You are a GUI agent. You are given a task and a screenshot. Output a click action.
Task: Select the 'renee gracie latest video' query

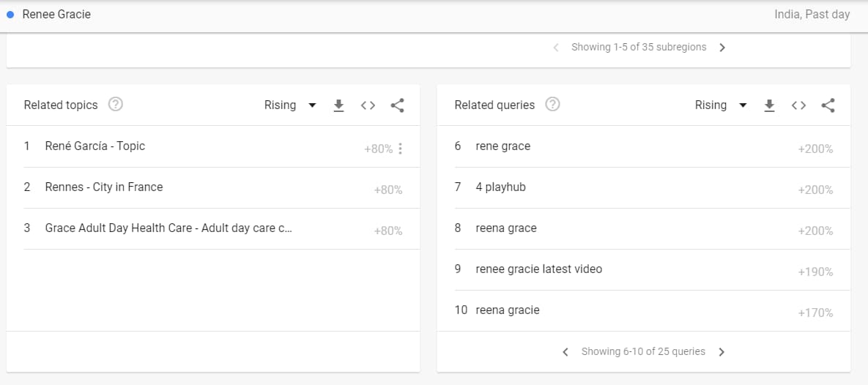coord(538,269)
